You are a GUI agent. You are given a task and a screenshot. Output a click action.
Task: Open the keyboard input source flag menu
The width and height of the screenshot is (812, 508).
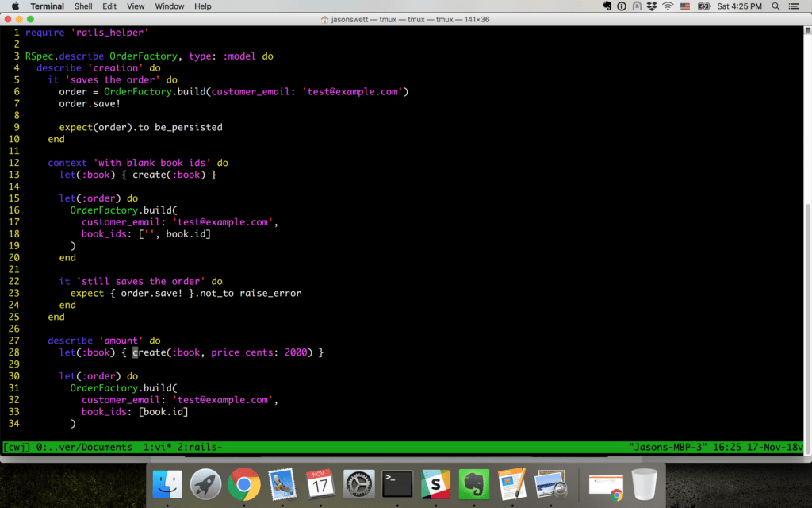(684, 6)
